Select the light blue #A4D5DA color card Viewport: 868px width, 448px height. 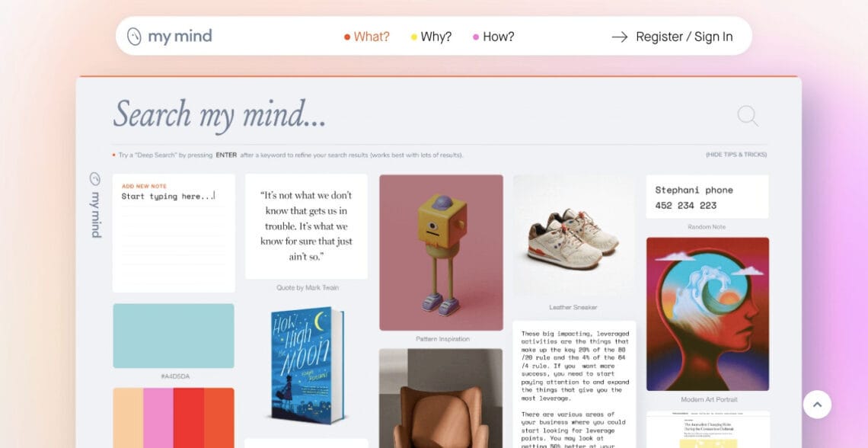coord(174,335)
